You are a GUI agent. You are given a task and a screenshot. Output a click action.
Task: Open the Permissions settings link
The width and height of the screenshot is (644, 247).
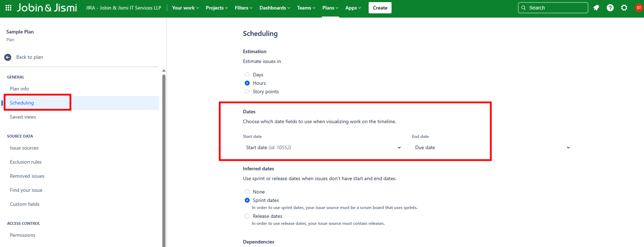point(23,235)
